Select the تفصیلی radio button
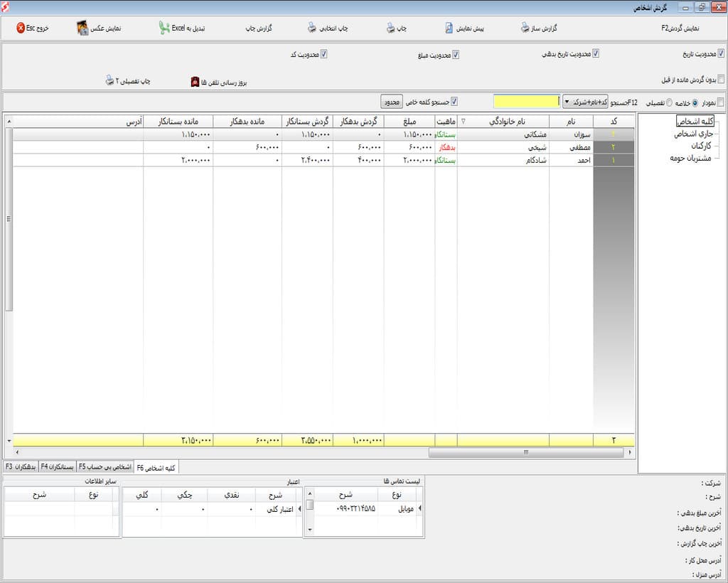 click(668, 102)
